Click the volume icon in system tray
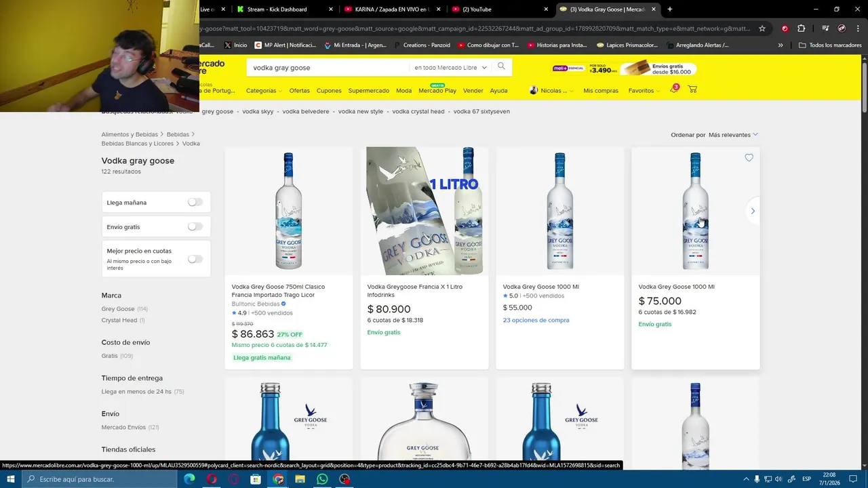This screenshot has width=868, height=488. (778, 479)
